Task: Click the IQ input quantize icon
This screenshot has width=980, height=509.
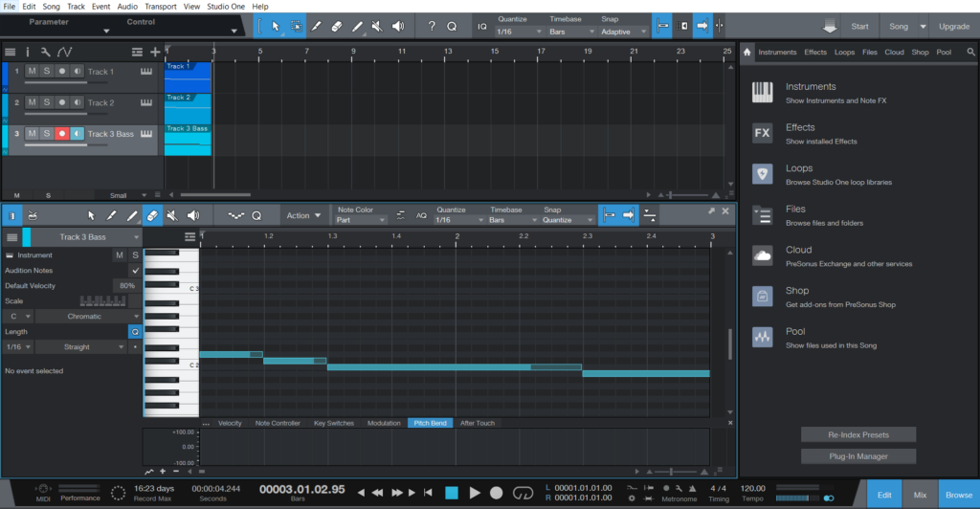Action: point(482,26)
